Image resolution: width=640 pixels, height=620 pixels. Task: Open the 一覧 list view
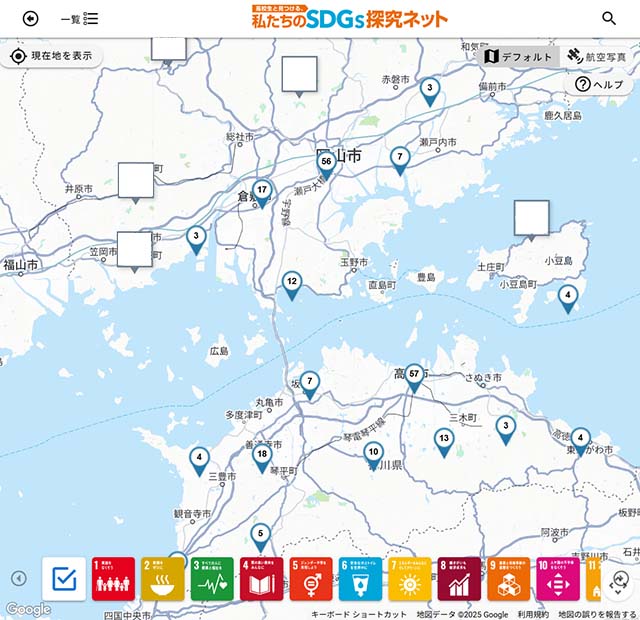(79, 18)
